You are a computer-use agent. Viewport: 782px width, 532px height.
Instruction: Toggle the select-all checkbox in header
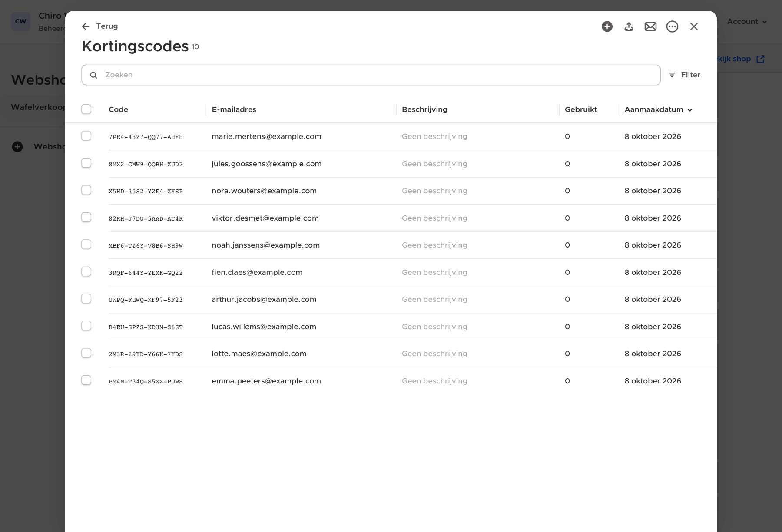(x=86, y=109)
